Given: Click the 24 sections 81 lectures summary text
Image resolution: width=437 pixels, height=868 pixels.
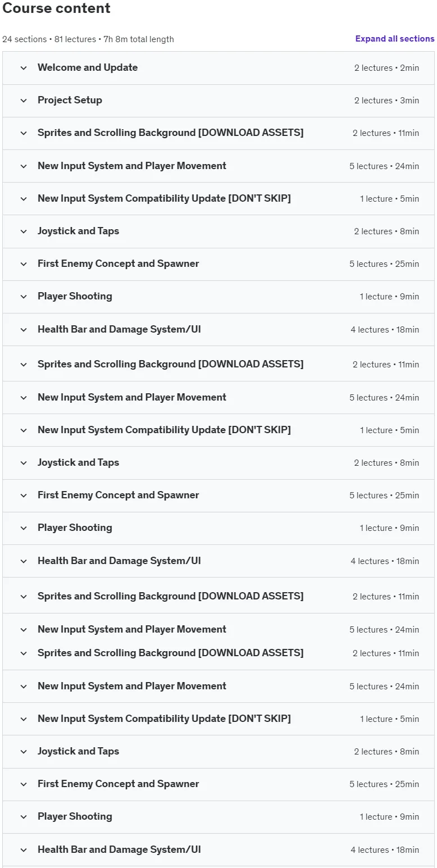Looking at the screenshot, I should point(88,39).
